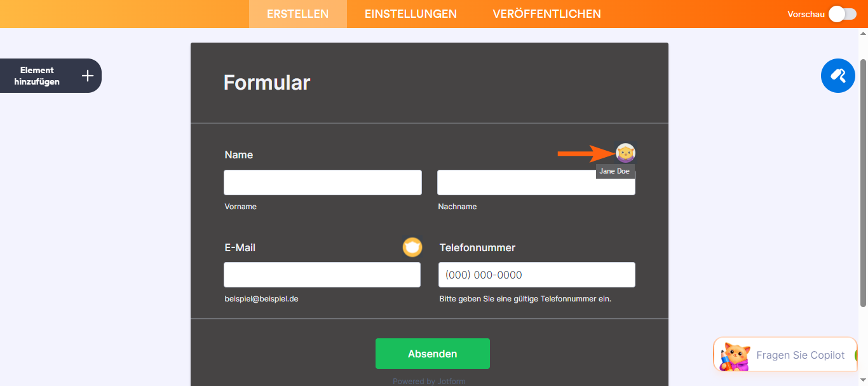Image resolution: width=868 pixels, height=386 pixels.
Task: Switch to the ERSTELLEN tab
Action: click(298, 14)
